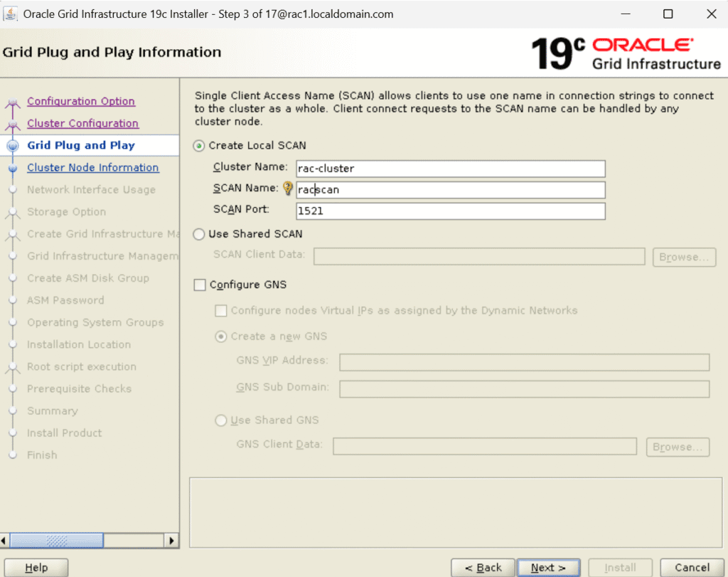Open the Cluster Node Information step
Viewport: 728px width, 577px height.
pyautogui.click(x=92, y=167)
